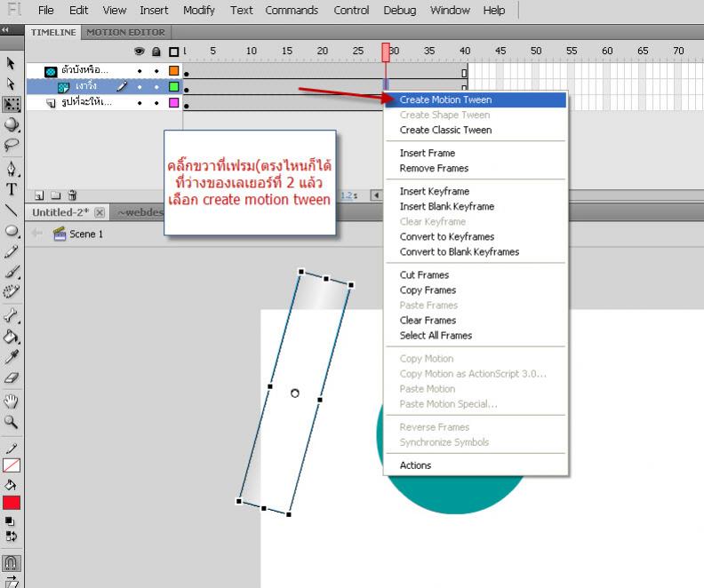Select the Text tool

pyautogui.click(x=12, y=189)
